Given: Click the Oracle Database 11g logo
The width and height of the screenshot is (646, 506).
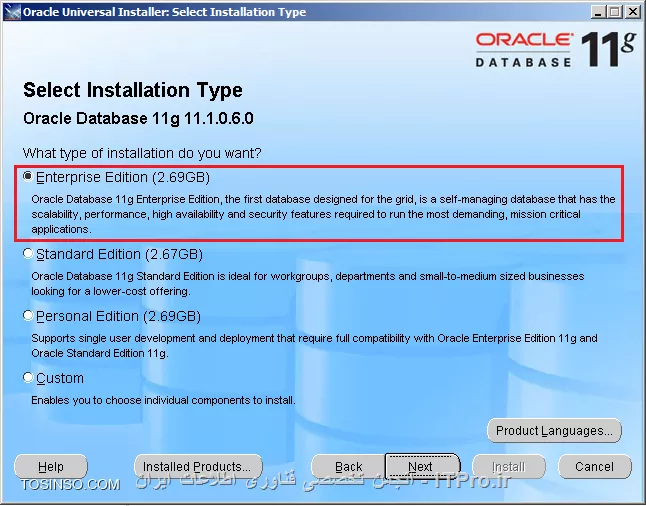Looking at the screenshot, I should click(556, 50).
